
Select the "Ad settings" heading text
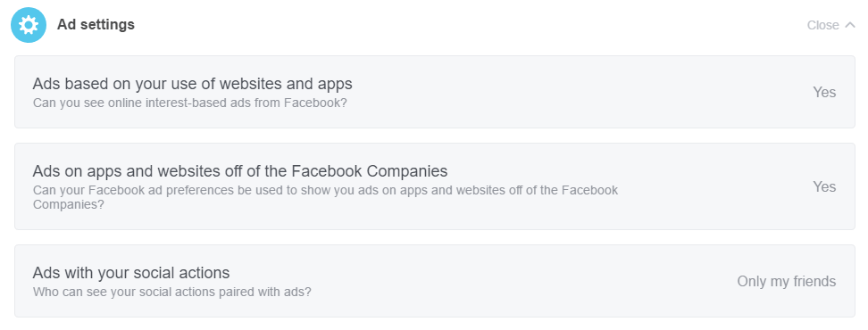tap(96, 25)
